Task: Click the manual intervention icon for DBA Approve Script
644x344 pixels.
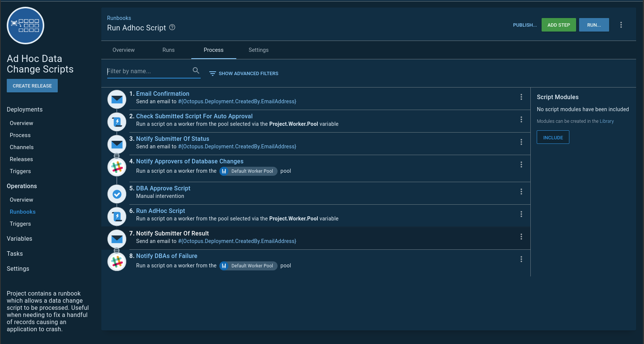Action: pos(117,194)
